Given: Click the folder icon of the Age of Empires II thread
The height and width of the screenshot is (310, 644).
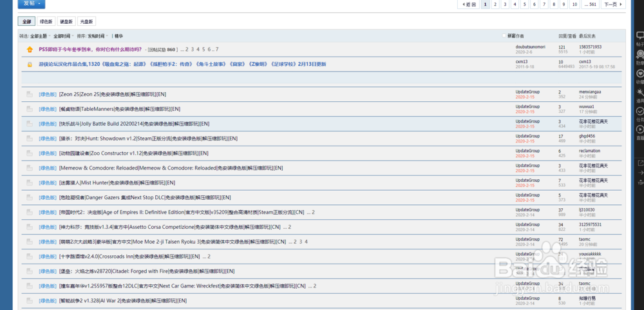Looking at the screenshot, I should coord(30,213).
